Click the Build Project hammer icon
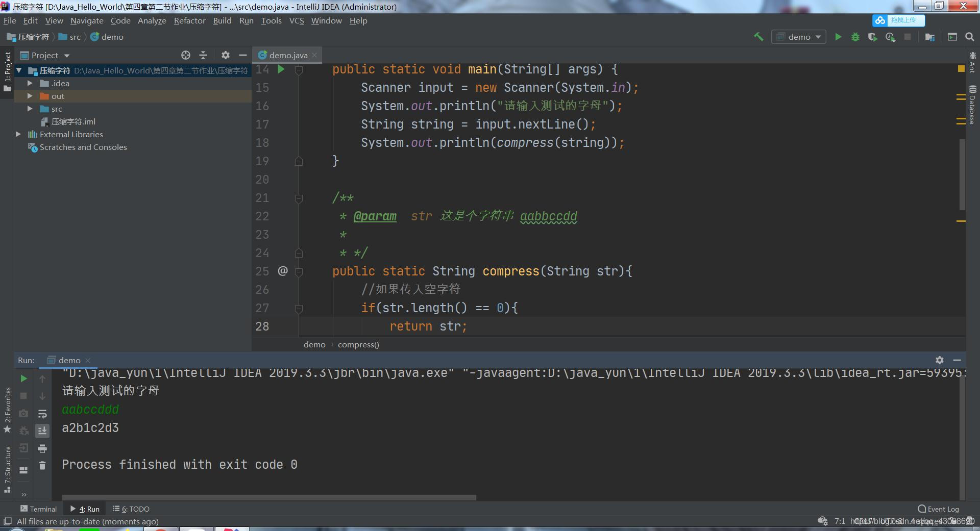 [758, 37]
